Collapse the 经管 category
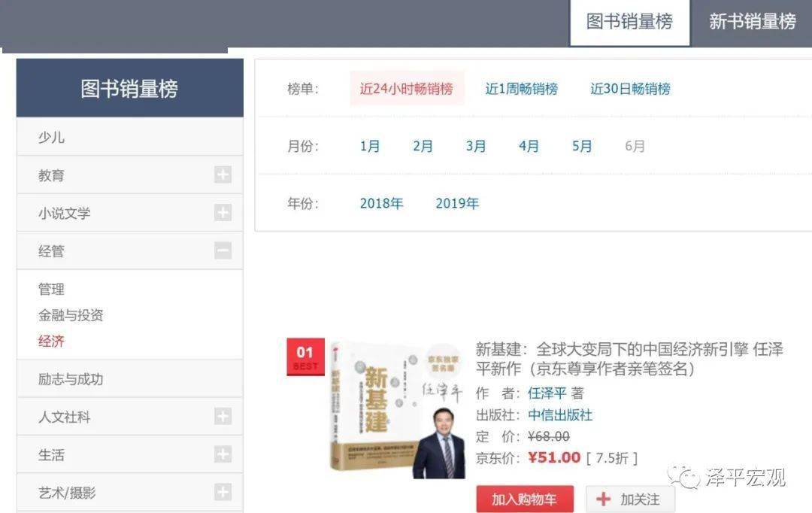This screenshot has height=513, width=812. pyautogui.click(x=223, y=250)
